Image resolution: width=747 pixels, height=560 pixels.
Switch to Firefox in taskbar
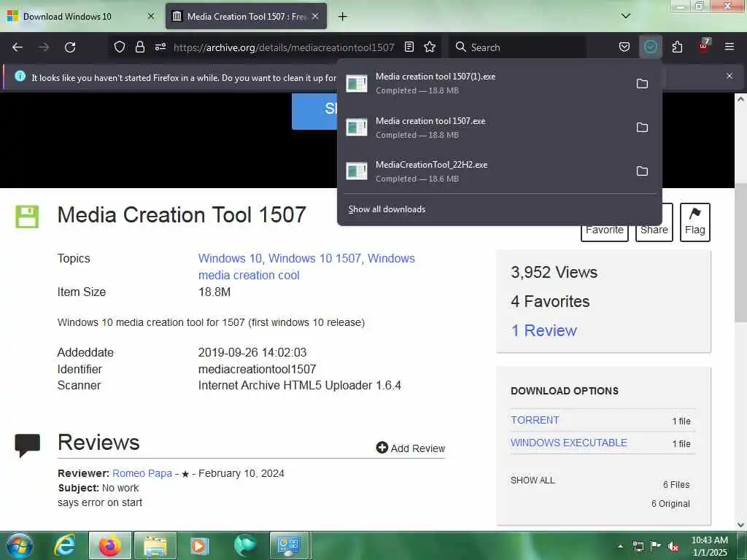coord(110,545)
